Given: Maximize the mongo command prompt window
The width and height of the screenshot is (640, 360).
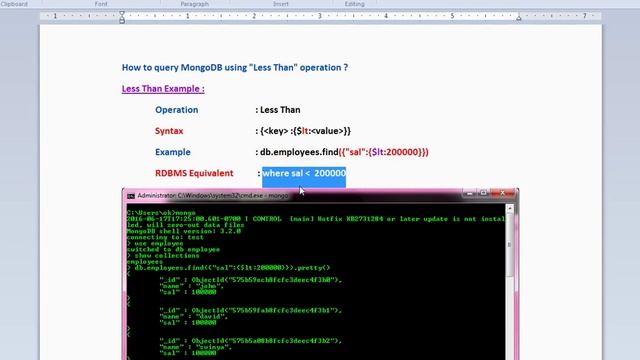Looking at the screenshot, I should click(x=483, y=193).
